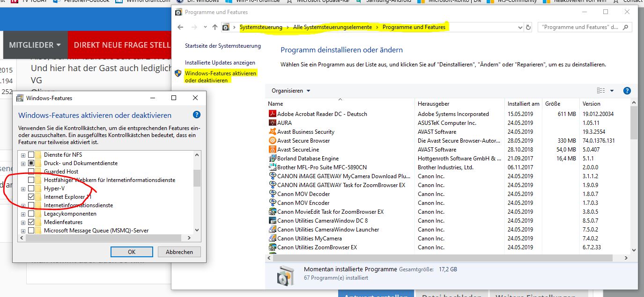Disable the Medienfeatures checkbox
This screenshot has height=297, width=644.
(x=31, y=222)
